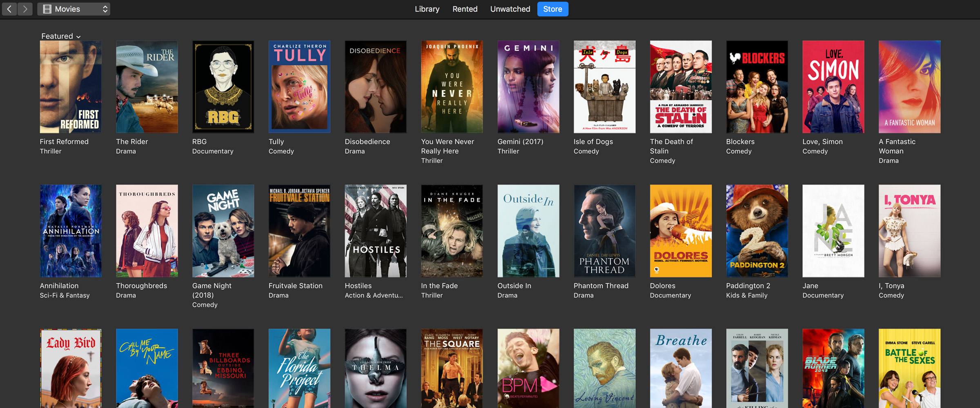Screen dimensions: 980x408
Task: Switch to the Library tab
Action: coord(427,9)
